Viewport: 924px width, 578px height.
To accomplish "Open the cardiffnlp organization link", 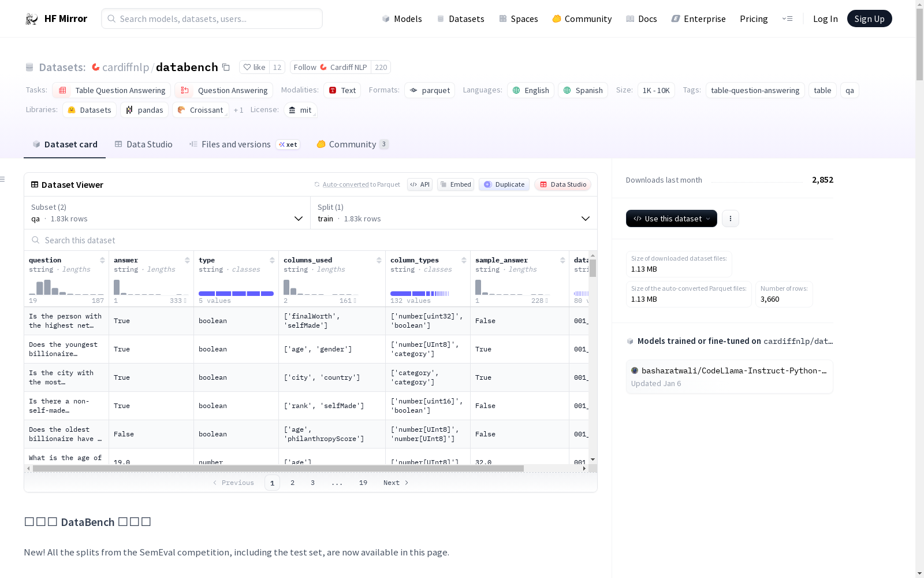I will [125, 68].
